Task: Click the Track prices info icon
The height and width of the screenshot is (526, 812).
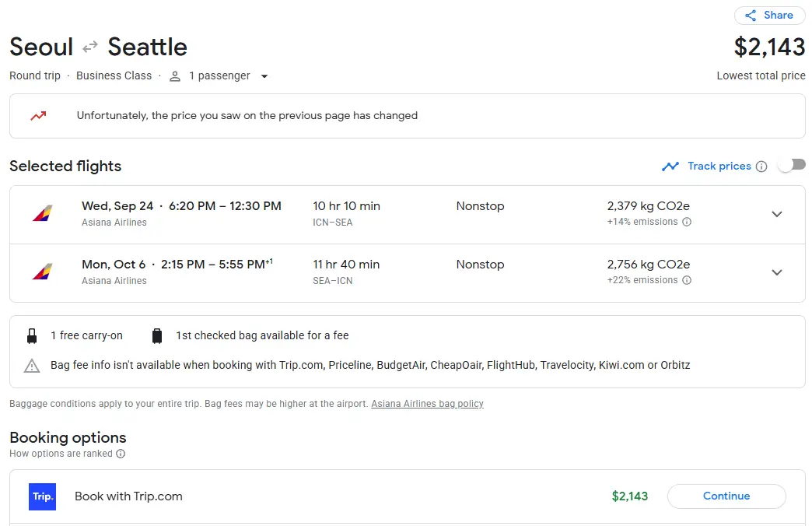Action: (x=761, y=167)
